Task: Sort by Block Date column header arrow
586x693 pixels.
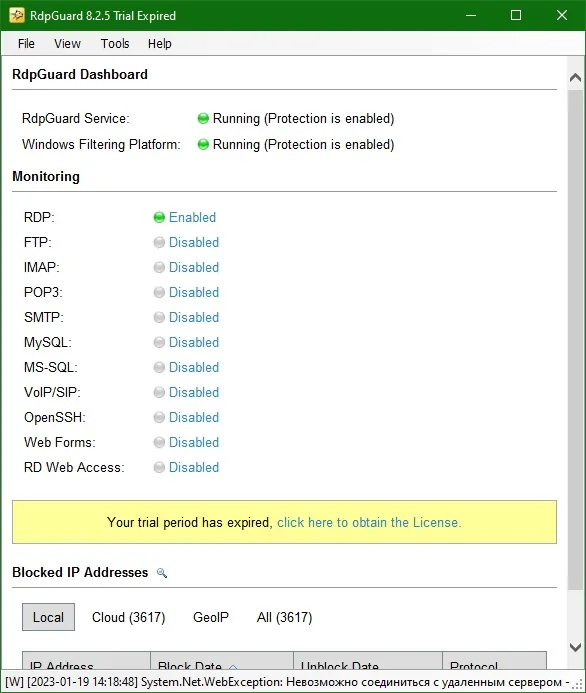Action: (233, 666)
